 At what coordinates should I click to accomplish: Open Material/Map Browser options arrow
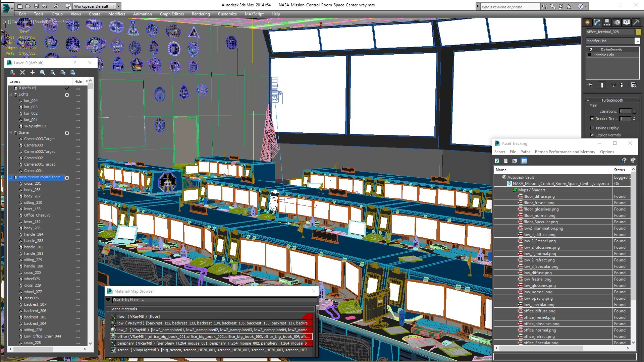tap(108, 300)
